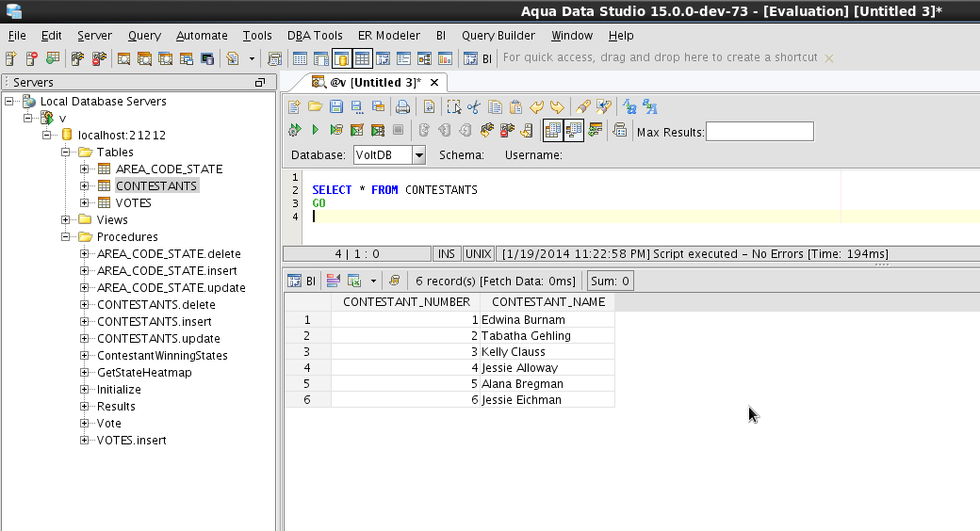
Task: Click the lowercase conversion Aa icon
Action: [629, 106]
